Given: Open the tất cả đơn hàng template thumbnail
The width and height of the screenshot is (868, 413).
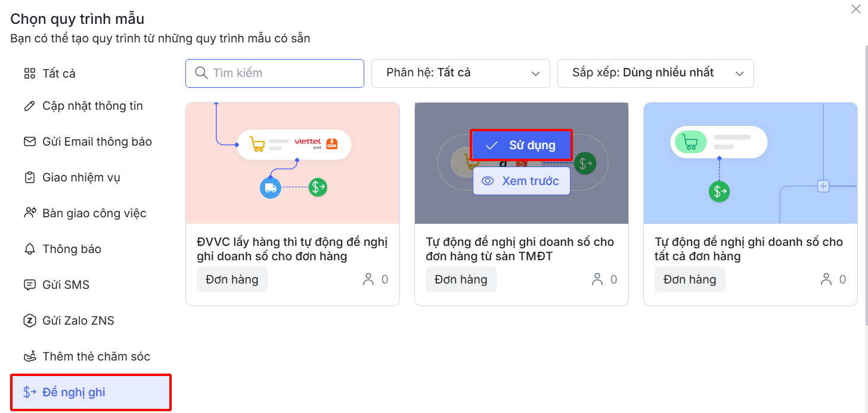Looking at the screenshot, I should coord(750,163).
